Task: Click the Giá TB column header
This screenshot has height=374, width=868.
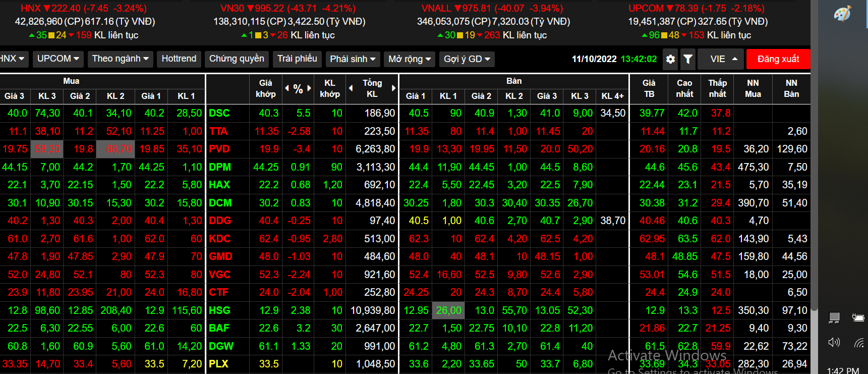Action: [x=649, y=88]
